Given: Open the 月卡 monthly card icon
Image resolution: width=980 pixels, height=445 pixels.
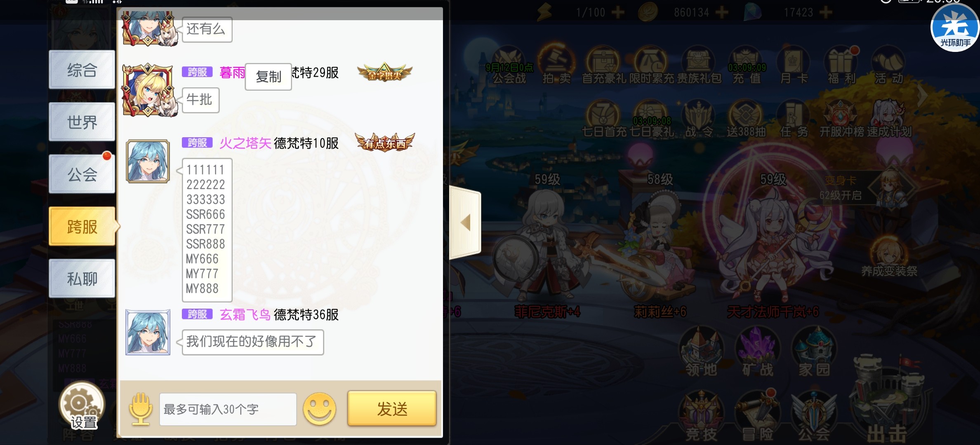Looking at the screenshot, I should tap(794, 66).
